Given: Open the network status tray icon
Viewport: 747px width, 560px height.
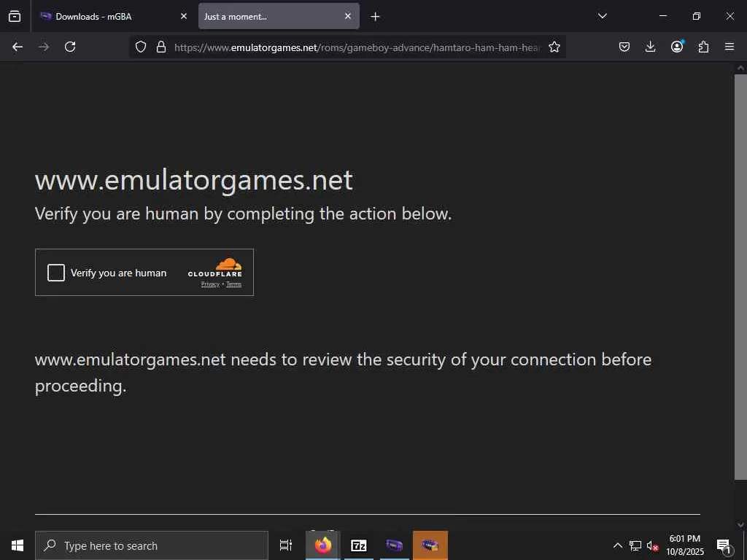Looking at the screenshot, I should [635, 545].
